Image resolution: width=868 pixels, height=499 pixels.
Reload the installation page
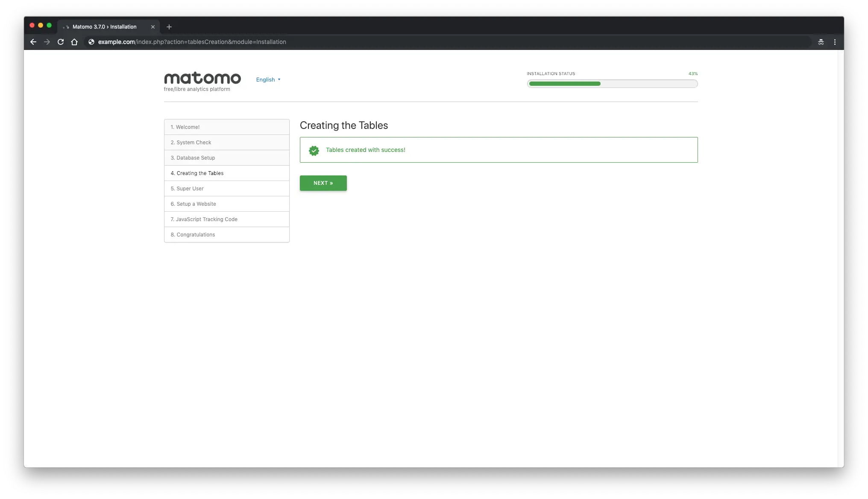(x=61, y=42)
